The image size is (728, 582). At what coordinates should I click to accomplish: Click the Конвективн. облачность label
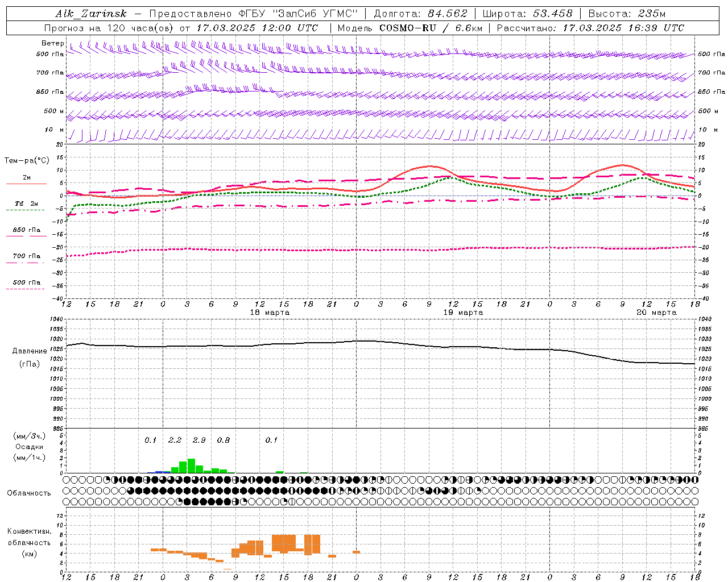click(x=29, y=537)
